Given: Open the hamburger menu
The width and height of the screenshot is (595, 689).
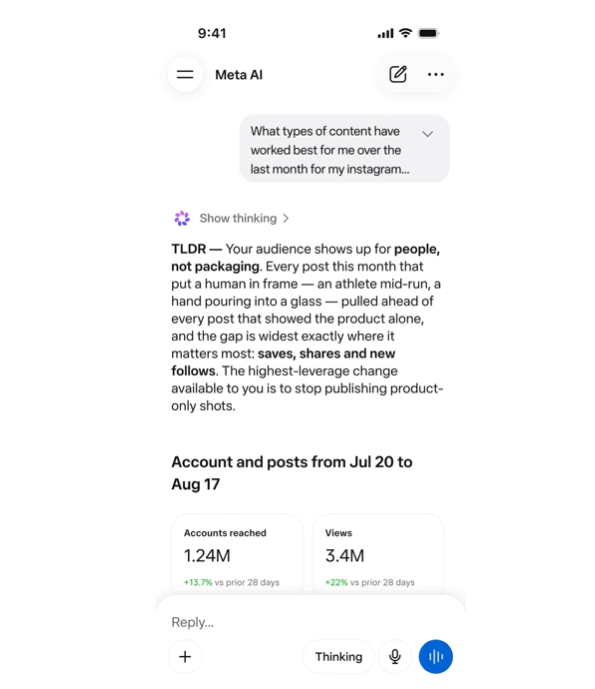Looking at the screenshot, I should (x=185, y=75).
